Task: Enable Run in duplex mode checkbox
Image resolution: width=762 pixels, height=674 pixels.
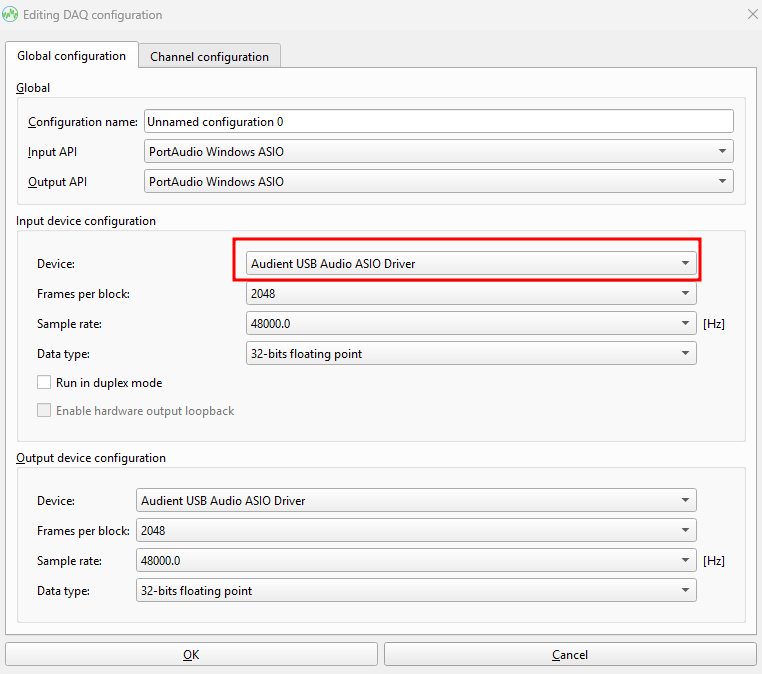Action: coord(44,383)
